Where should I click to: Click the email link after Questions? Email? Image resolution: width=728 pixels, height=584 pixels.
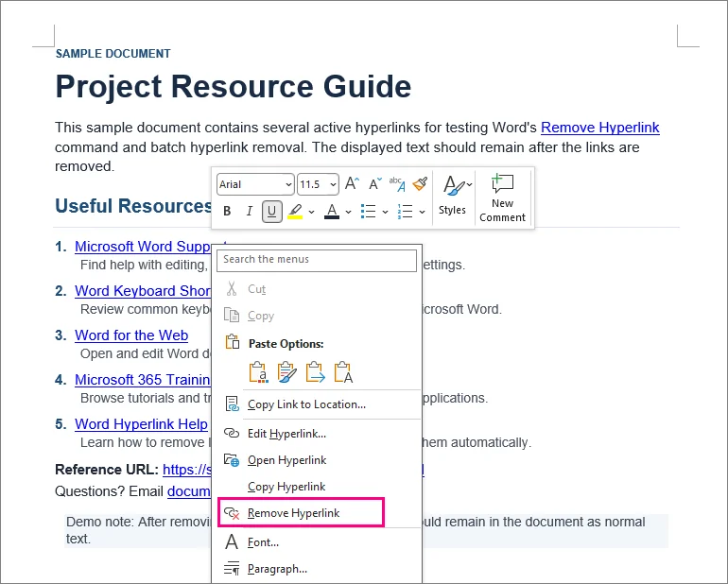coord(189,491)
